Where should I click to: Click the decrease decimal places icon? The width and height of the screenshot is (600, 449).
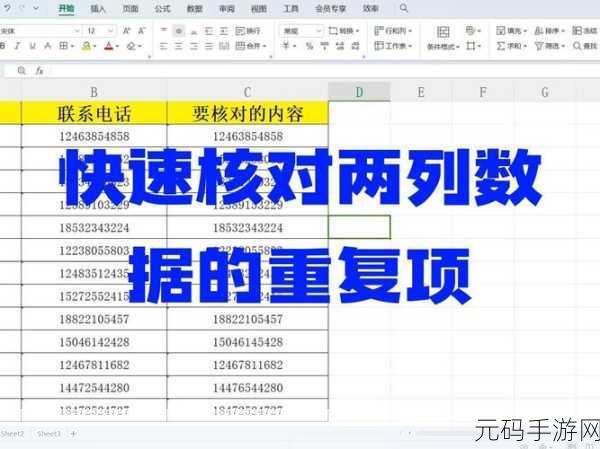pos(355,46)
